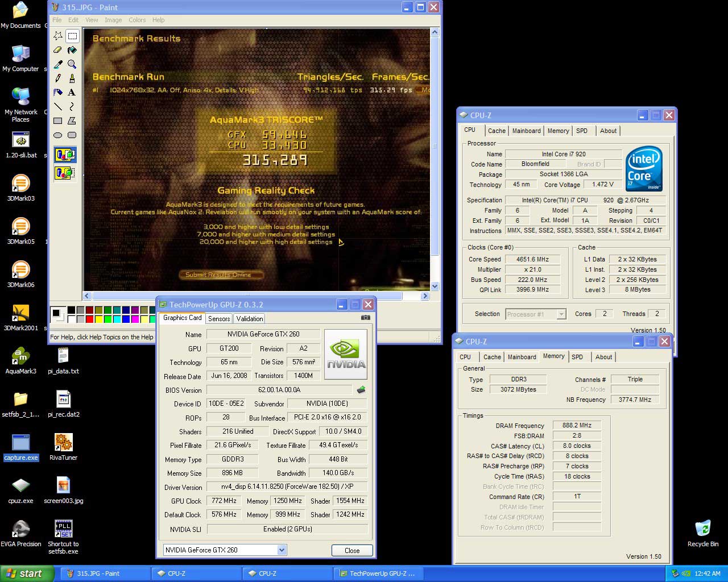
Task: Select the Free-Form Select tool in Paint
Action: click(x=58, y=36)
